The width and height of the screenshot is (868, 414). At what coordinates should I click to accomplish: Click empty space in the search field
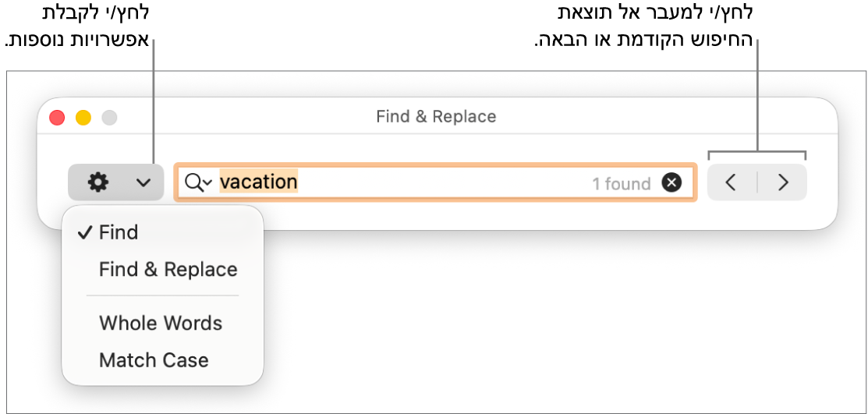click(x=437, y=182)
